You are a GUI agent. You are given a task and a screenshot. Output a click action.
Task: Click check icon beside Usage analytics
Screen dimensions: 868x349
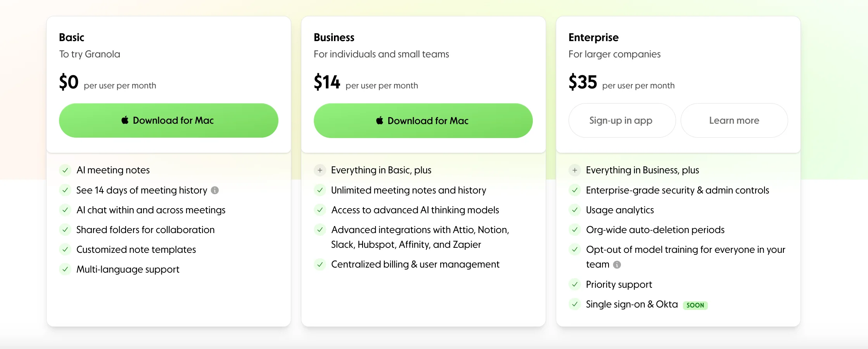(x=575, y=210)
